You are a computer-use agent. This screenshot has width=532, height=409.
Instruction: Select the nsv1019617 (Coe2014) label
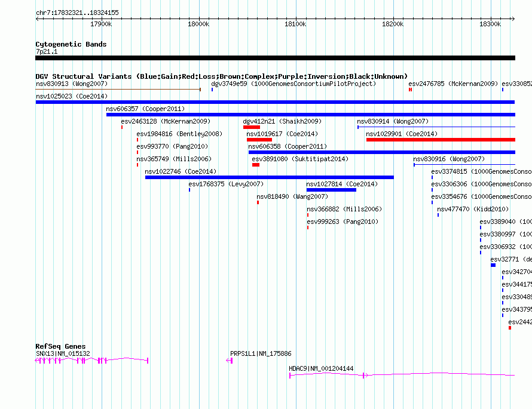(x=282, y=134)
